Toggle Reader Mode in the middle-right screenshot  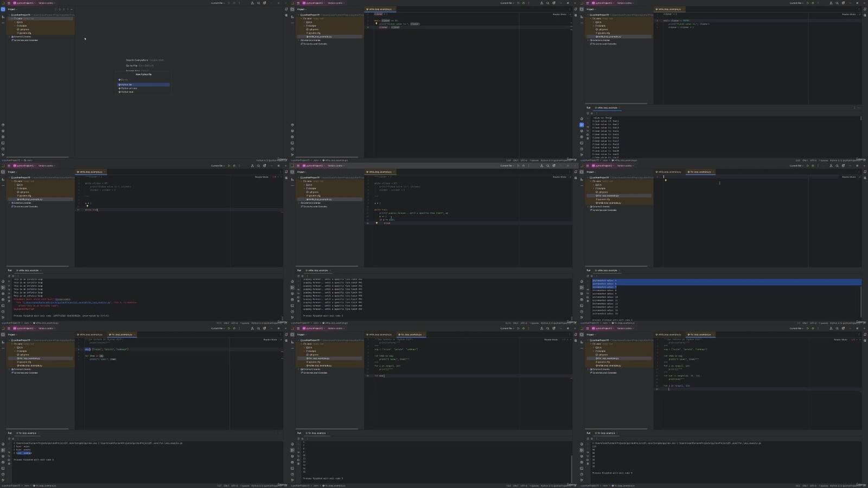click(848, 177)
